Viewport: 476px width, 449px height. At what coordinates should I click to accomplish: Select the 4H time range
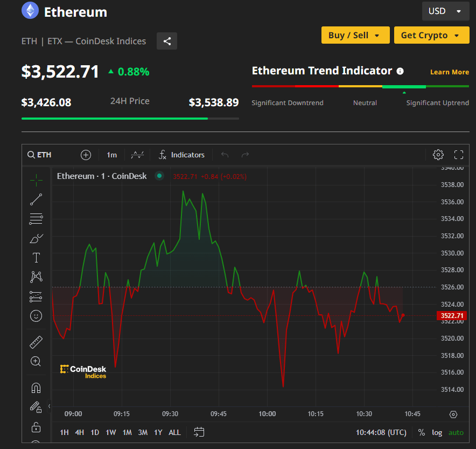(80, 432)
